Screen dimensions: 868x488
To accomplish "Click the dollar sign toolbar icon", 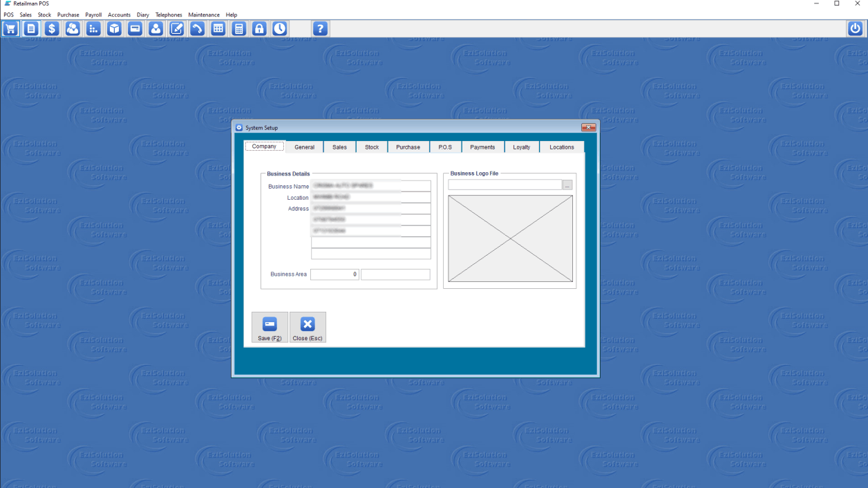I will coord(52,28).
